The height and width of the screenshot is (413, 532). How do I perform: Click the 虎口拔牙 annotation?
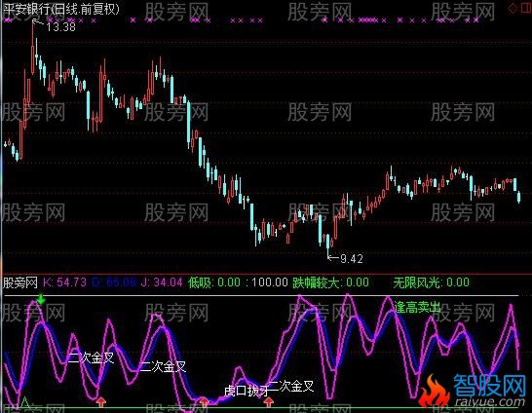[247, 391]
